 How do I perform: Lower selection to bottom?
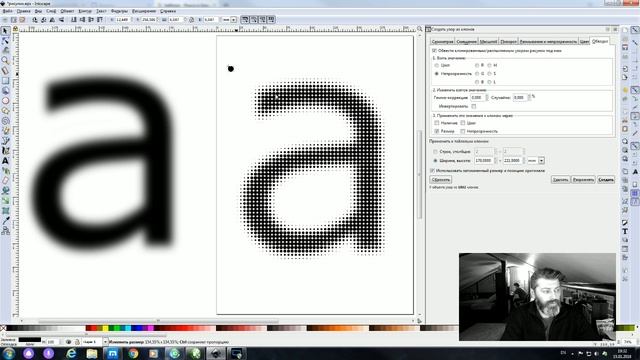[73, 20]
